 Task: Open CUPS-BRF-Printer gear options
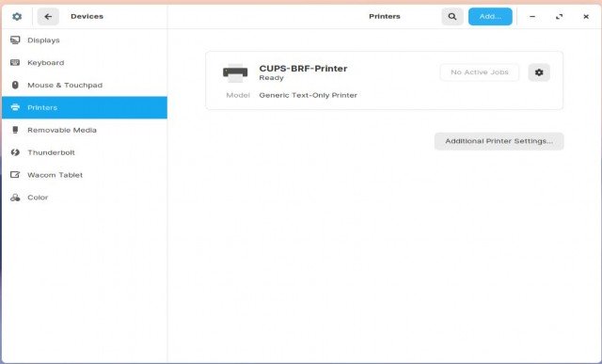[539, 72]
